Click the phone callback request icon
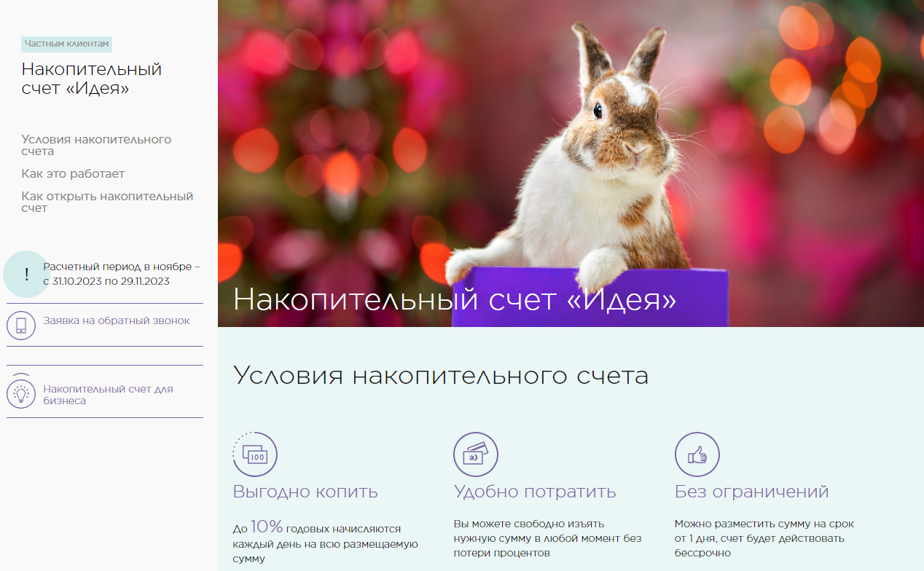The width and height of the screenshot is (924, 571). point(21,325)
